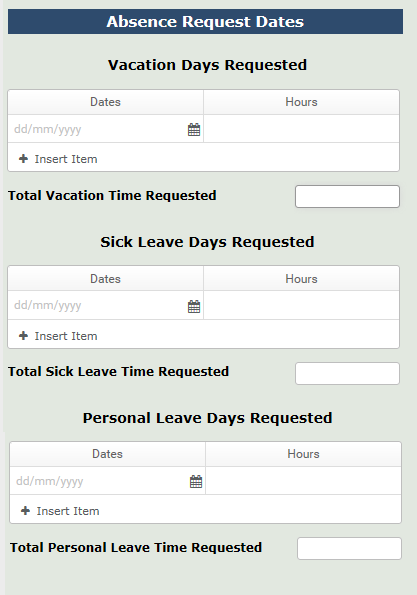Open the Sick Leave calendar picker icon

pyautogui.click(x=194, y=306)
